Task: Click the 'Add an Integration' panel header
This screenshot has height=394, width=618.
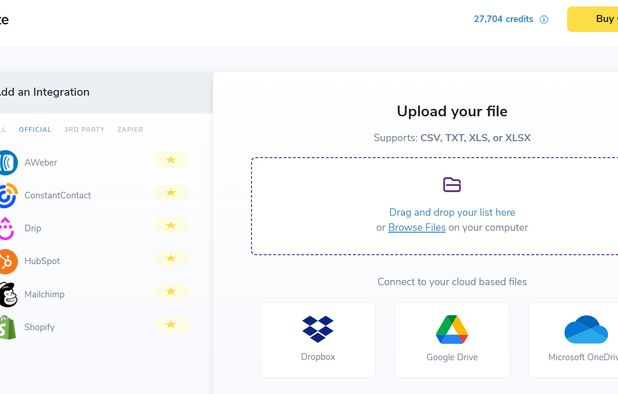Action: pyautogui.click(x=106, y=93)
